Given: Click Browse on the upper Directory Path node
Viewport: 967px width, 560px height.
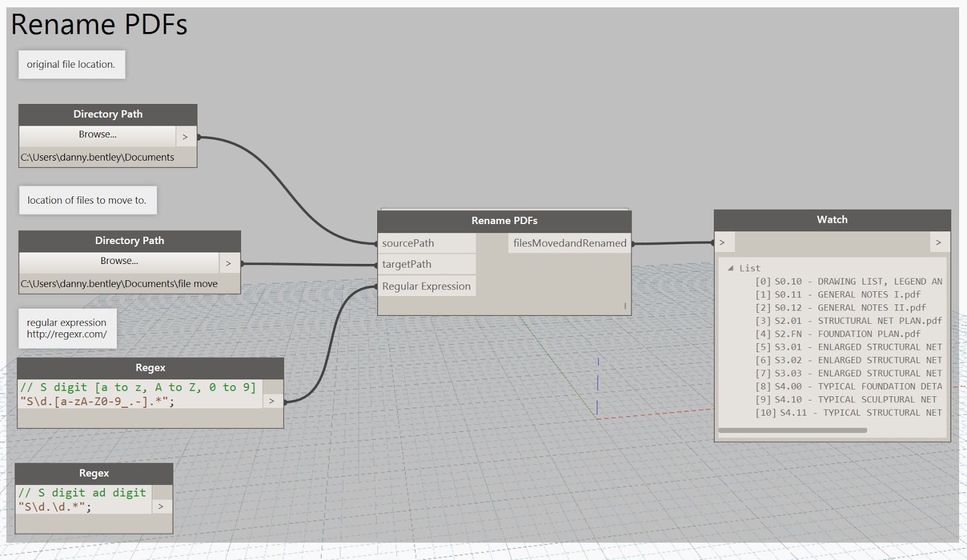Looking at the screenshot, I should tap(97, 134).
